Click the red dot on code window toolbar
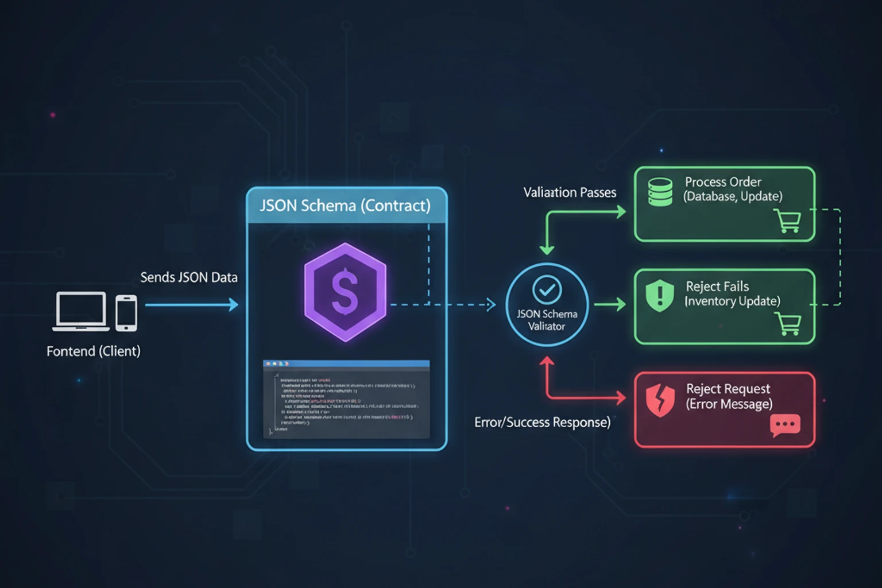 coord(268,363)
